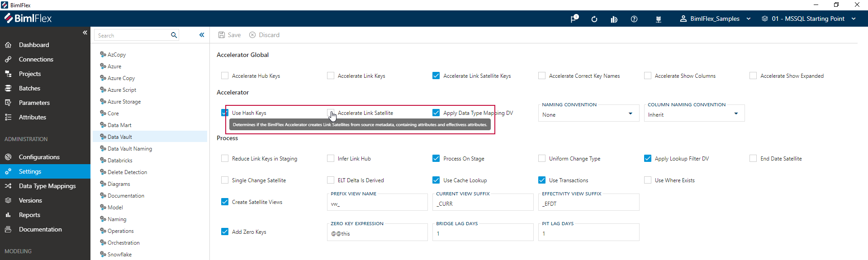Click the Prefix View Name input field
The height and width of the screenshot is (260, 868).
tap(377, 204)
